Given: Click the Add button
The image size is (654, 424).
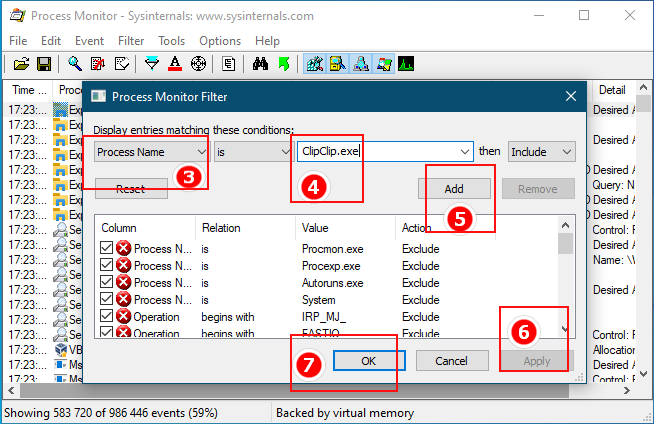Looking at the screenshot, I should (x=454, y=189).
